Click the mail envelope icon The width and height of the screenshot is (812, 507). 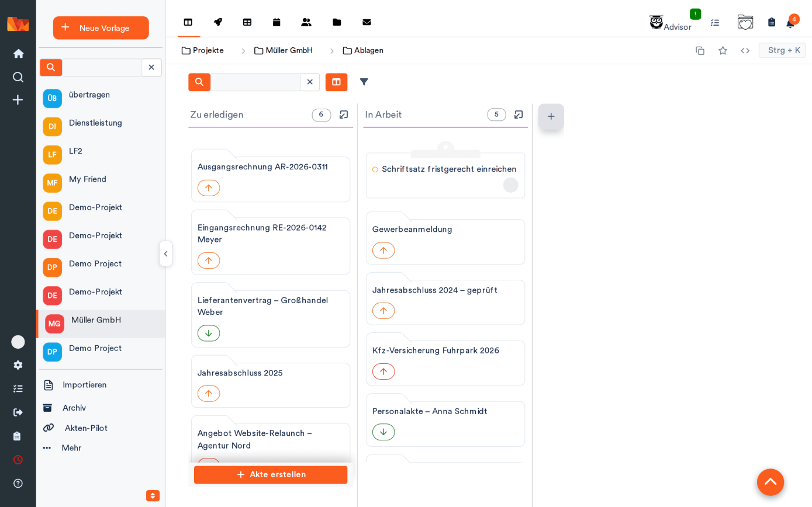[367, 22]
